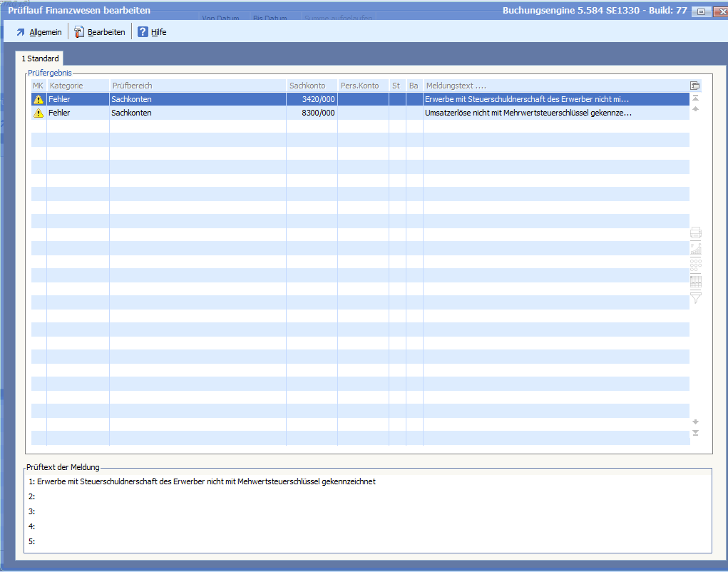Click the dotted grid icon beside table
Screen dimensions: 728x572
coord(696,265)
